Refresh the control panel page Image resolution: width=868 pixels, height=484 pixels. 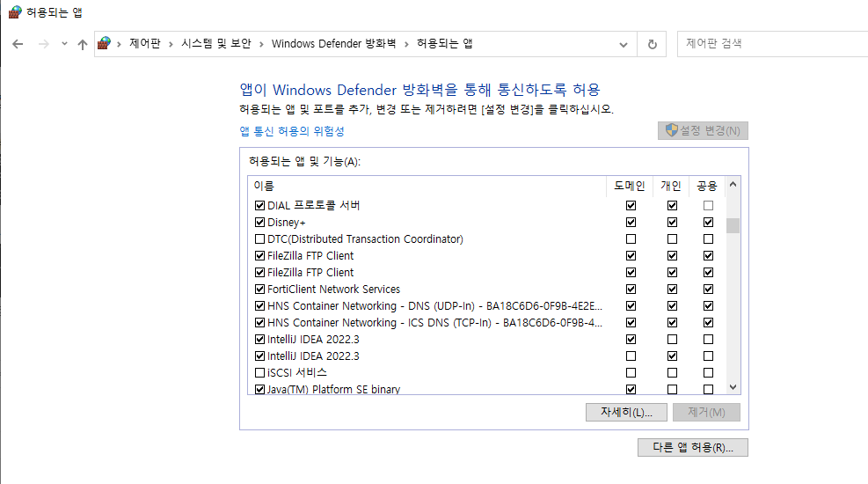[x=653, y=44]
